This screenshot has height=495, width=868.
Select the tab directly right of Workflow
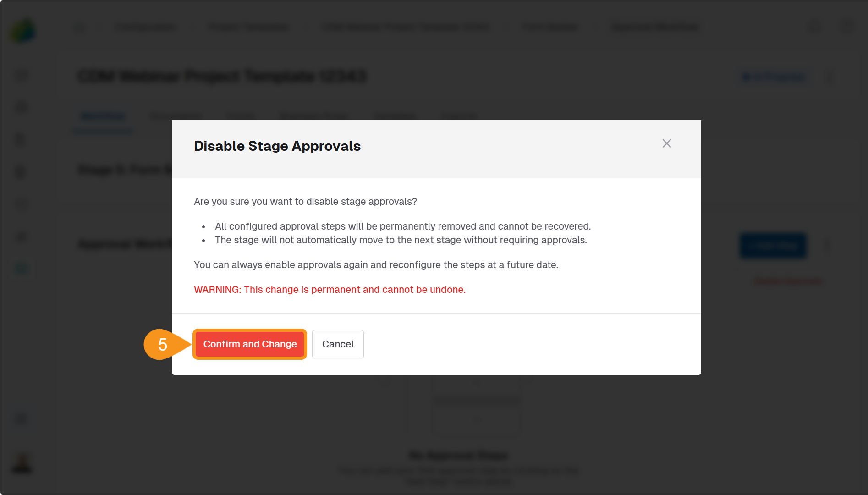pyautogui.click(x=176, y=116)
